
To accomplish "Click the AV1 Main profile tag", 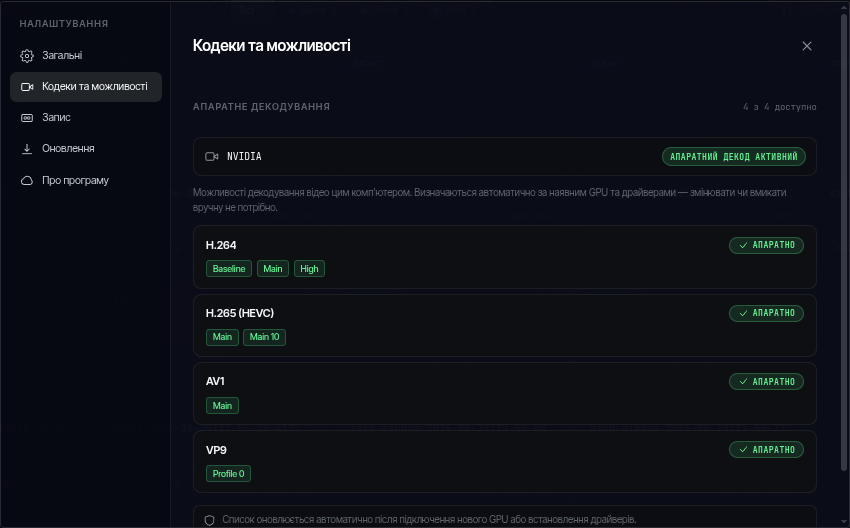I will click(x=222, y=405).
